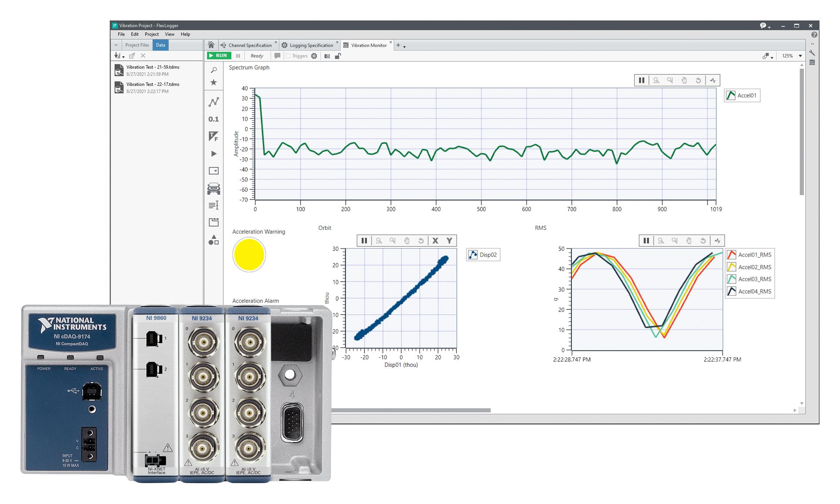Open trigger settings gear icon

click(x=314, y=56)
